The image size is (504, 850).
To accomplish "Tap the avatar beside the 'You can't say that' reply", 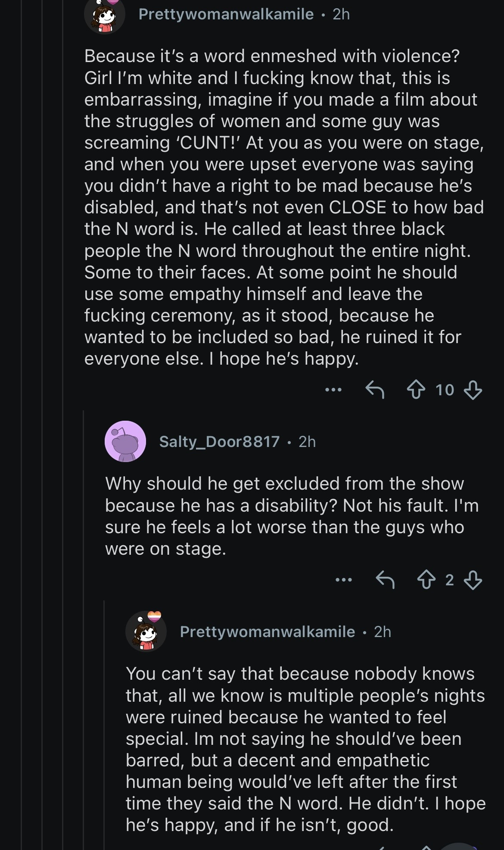I will point(146,631).
